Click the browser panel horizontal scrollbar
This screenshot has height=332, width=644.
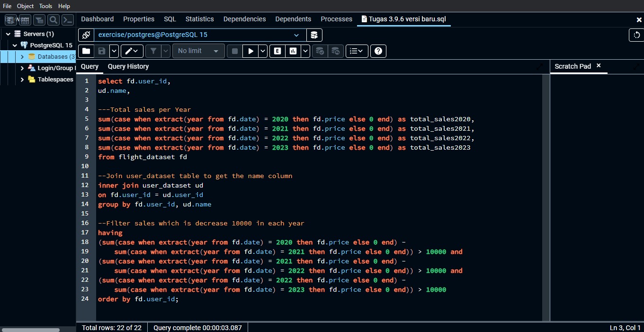[x=31, y=330]
